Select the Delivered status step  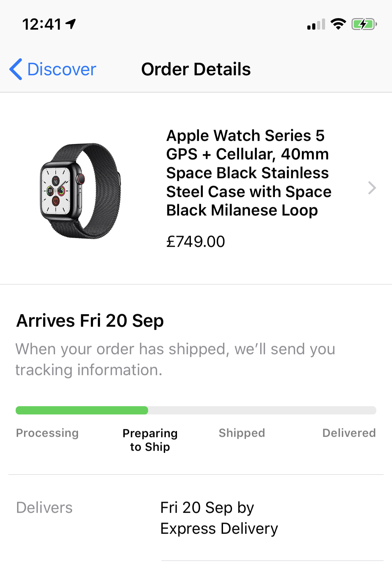tap(349, 433)
